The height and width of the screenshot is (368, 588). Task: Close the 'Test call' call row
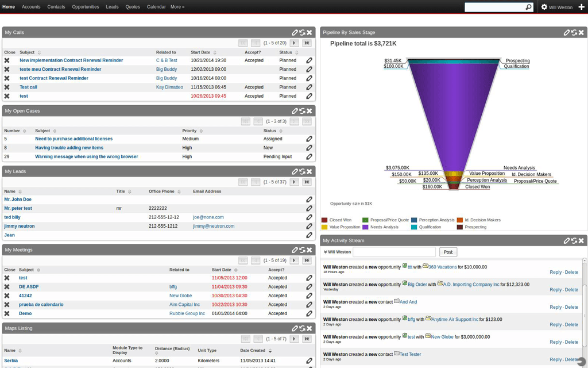[7, 87]
